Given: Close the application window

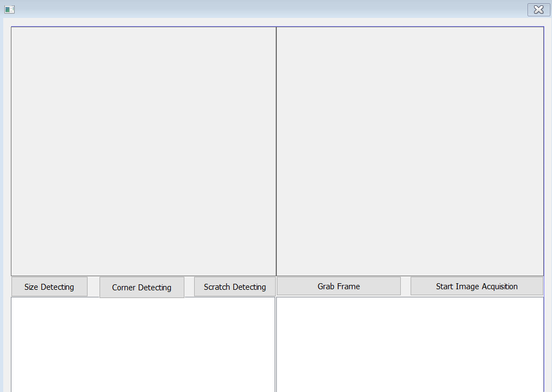Looking at the screenshot, I should pos(538,9).
